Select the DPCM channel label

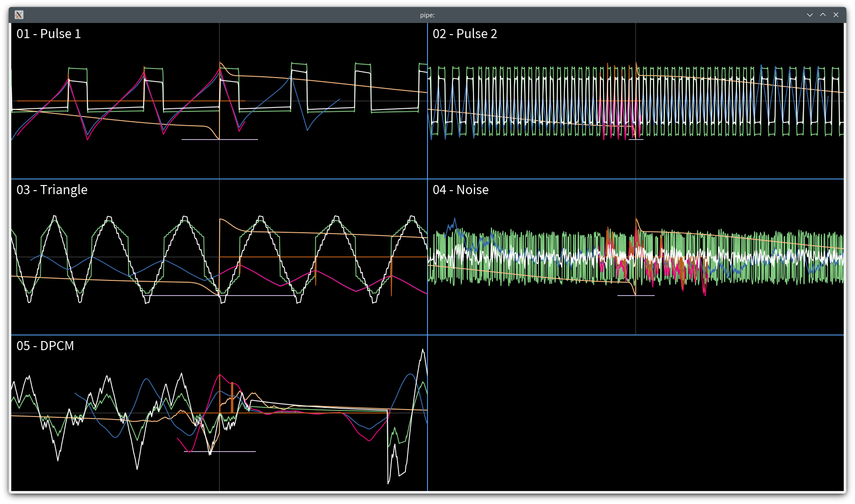(x=45, y=345)
